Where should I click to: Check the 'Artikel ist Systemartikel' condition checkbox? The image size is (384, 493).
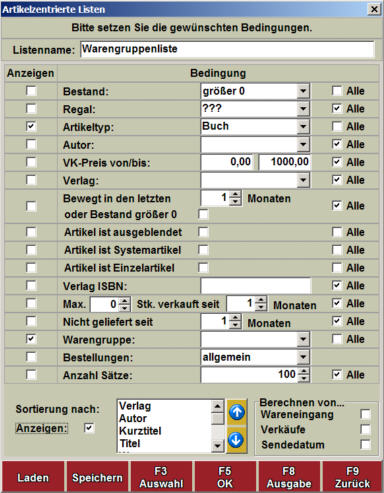tap(203, 250)
